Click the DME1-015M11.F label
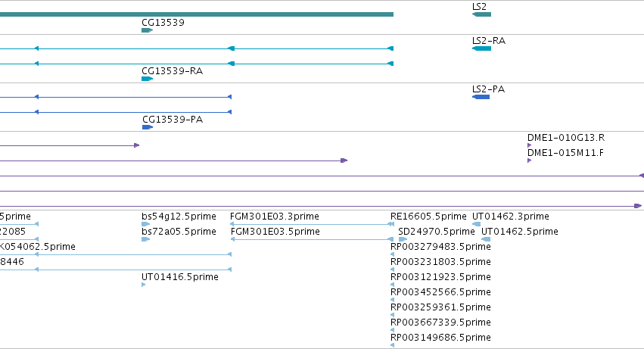 (x=565, y=153)
